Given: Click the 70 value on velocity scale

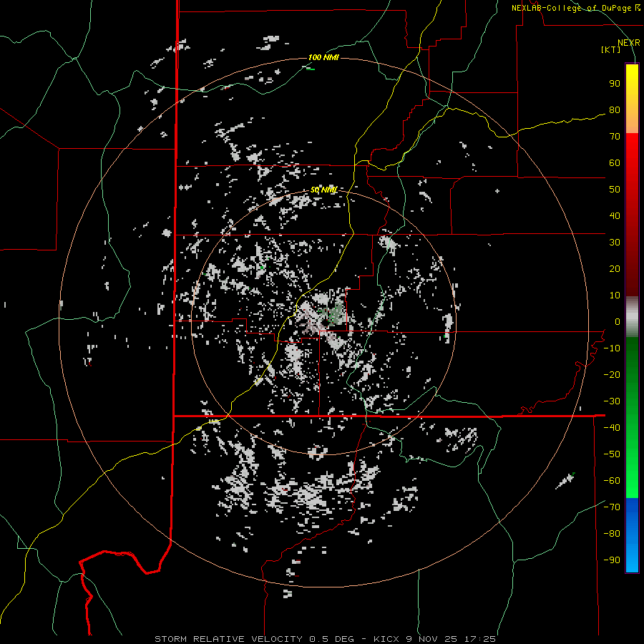Looking at the screenshot, I should [x=615, y=137].
